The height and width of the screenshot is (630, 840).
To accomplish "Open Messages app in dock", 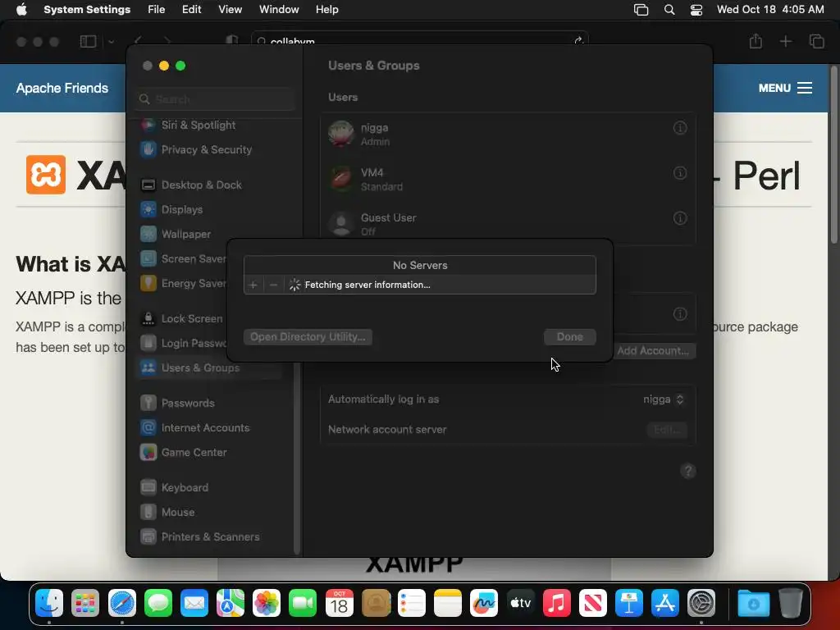I will [158, 603].
